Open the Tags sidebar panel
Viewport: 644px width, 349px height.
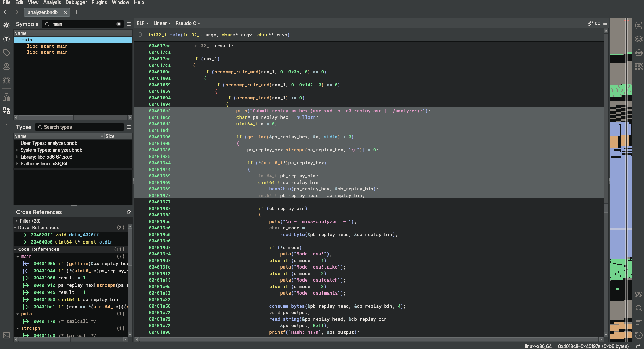6,53
